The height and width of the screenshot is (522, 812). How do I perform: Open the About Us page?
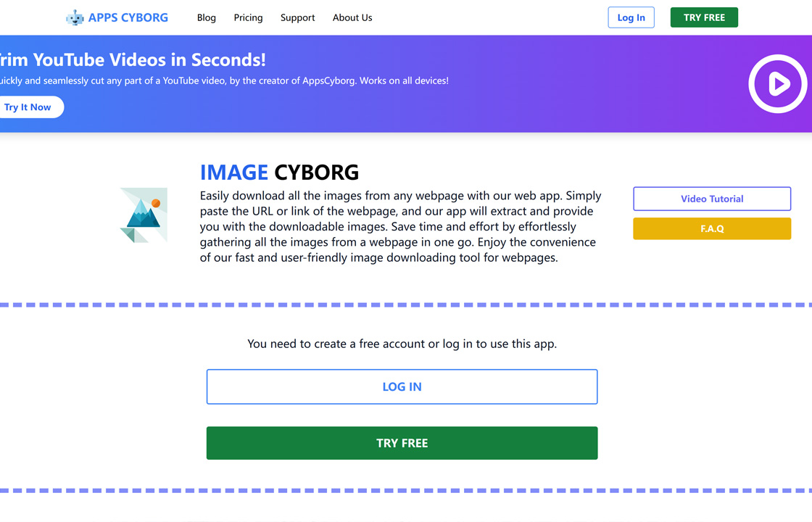tap(352, 17)
